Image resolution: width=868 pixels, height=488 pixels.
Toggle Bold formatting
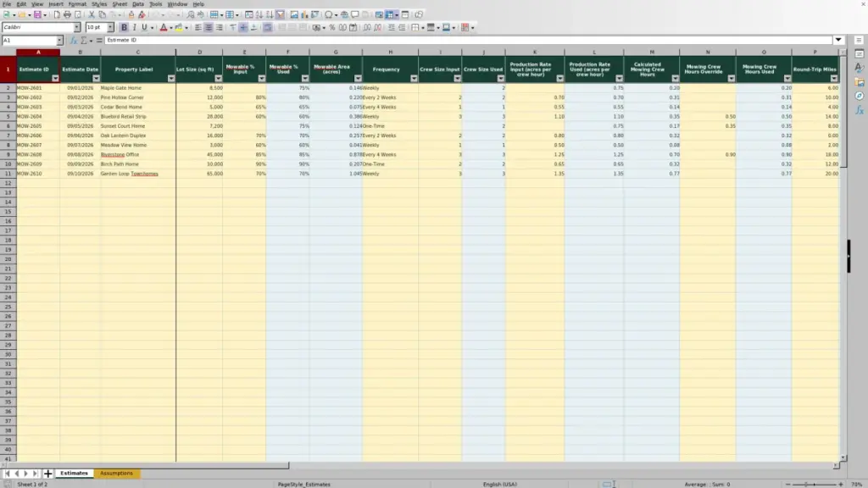tap(124, 27)
